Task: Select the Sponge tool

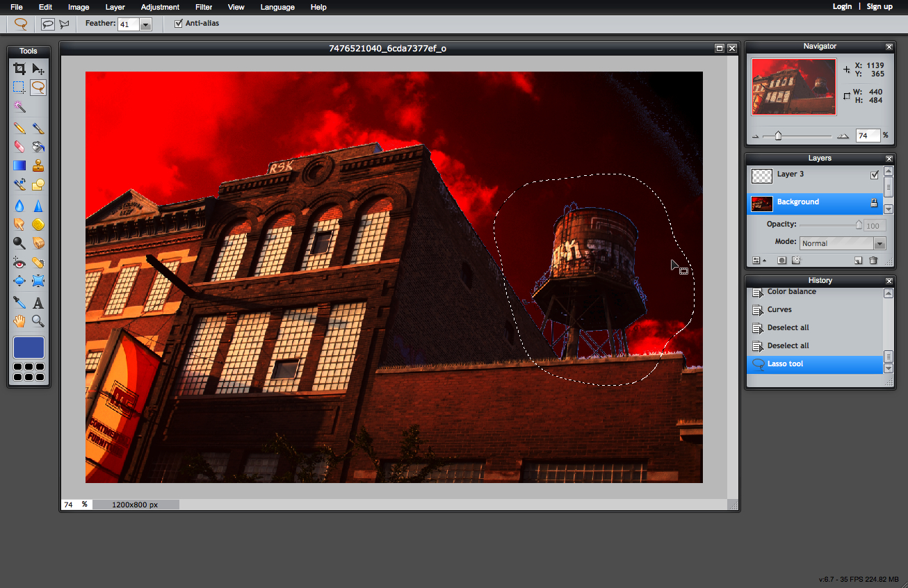Action: 38,224
